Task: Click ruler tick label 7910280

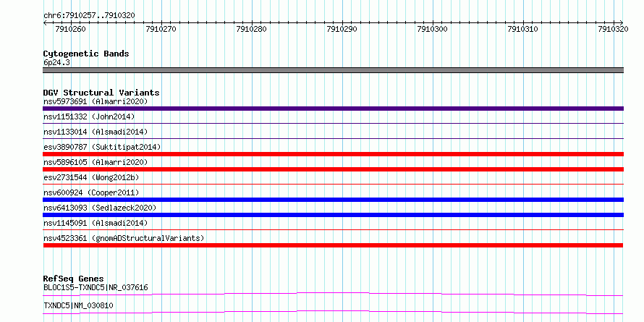Action: [251, 29]
